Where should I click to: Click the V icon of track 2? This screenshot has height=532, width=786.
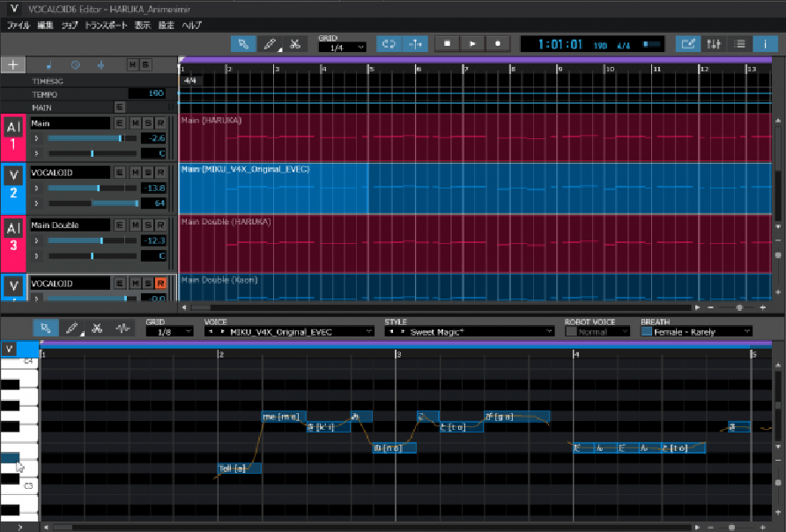13,175
